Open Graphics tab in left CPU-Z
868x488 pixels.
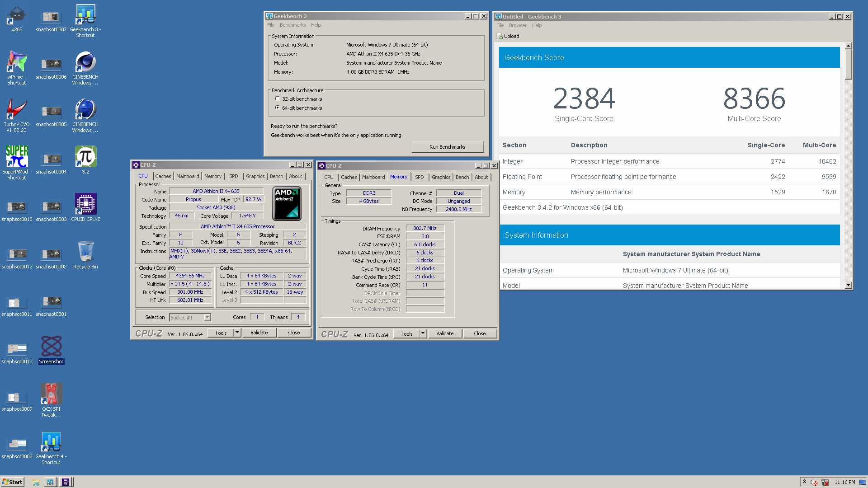coord(255,176)
